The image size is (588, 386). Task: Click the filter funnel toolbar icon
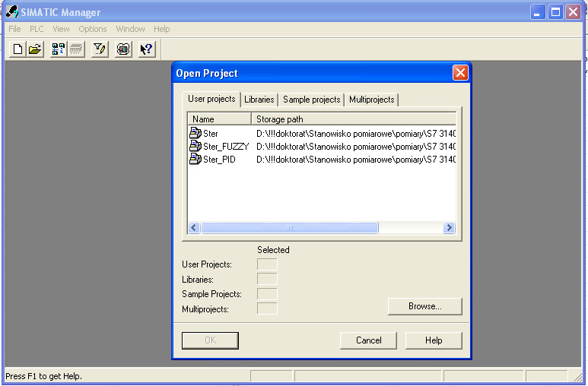[100, 49]
